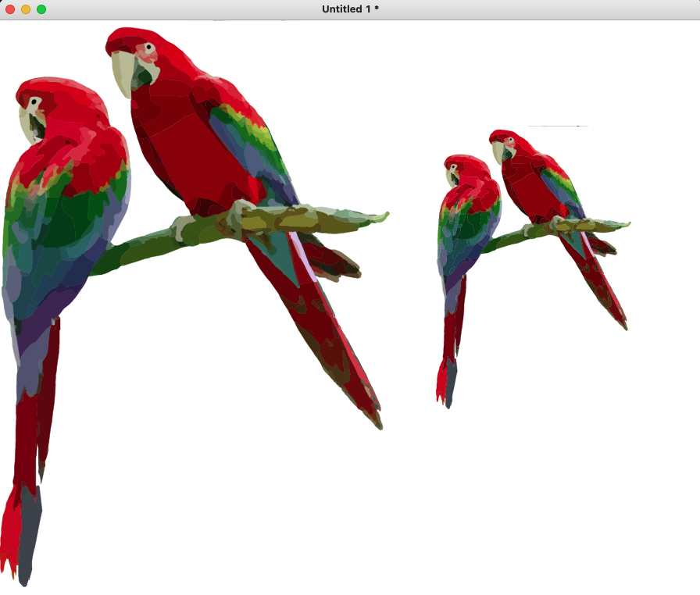Click the eye of the large left parrot
This screenshot has height=595, width=700.
coord(34,102)
